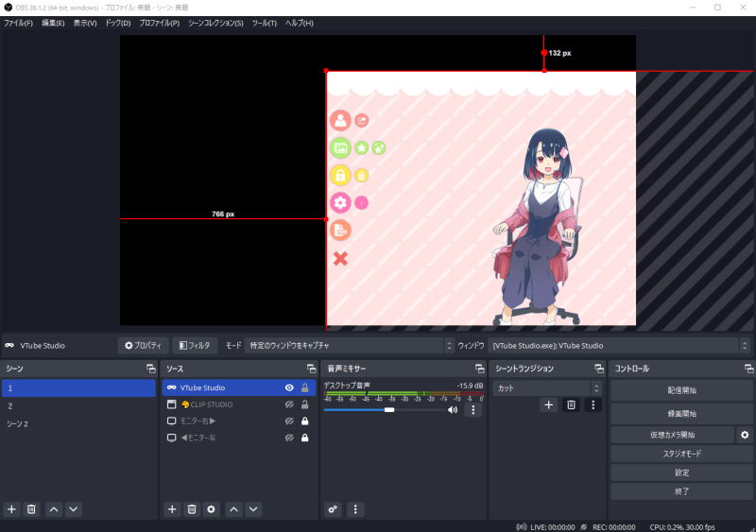This screenshot has width=756, height=532.
Task: Open プロファイル(P) menu
Action: (160, 24)
